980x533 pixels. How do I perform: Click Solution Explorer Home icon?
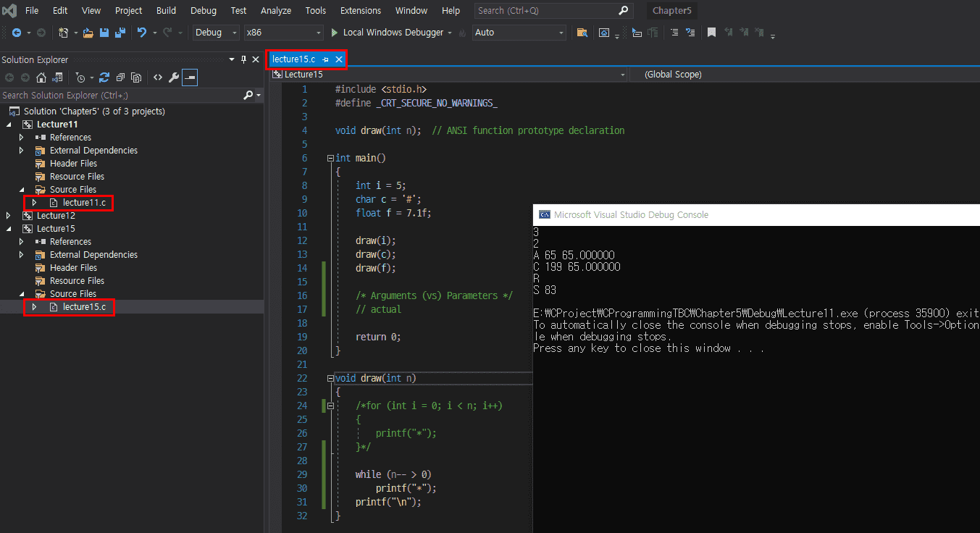tap(41, 77)
